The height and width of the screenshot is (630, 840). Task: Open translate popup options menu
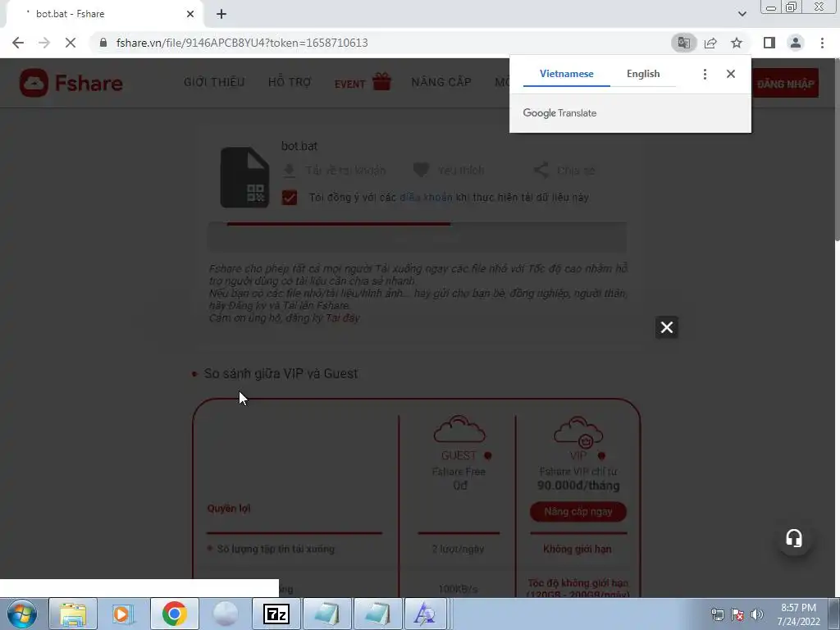click(705, 74)
